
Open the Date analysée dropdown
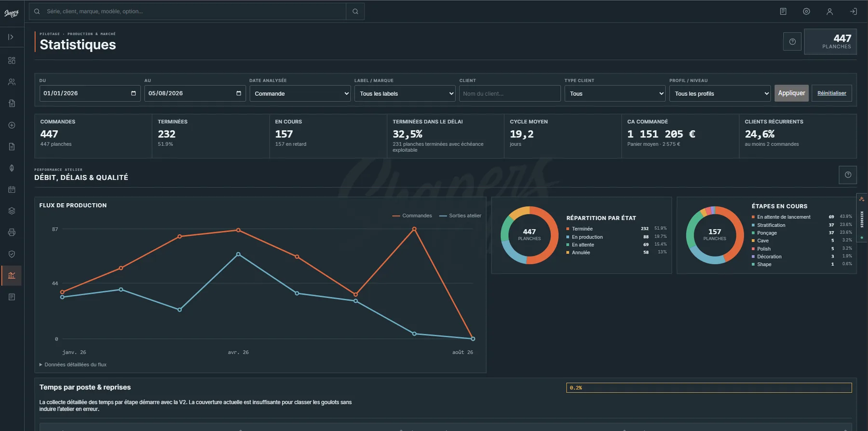[x=300, y=94]
